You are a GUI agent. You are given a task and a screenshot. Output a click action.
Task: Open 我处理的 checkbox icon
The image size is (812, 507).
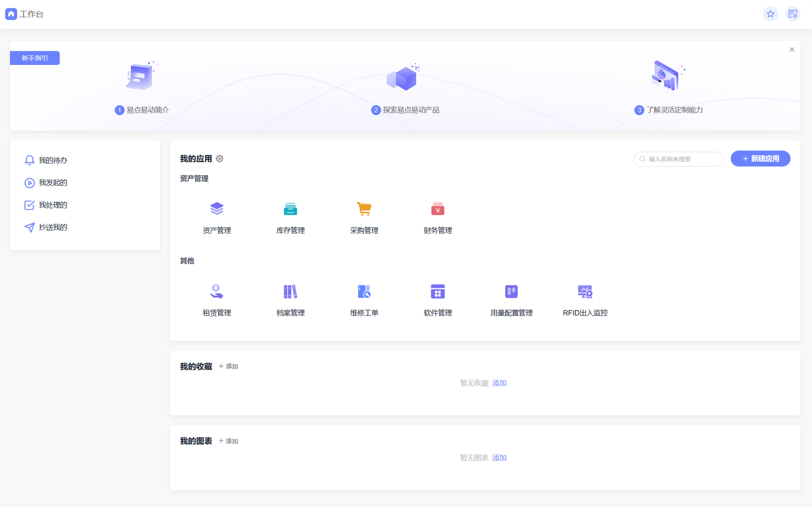tap(29, 205)
